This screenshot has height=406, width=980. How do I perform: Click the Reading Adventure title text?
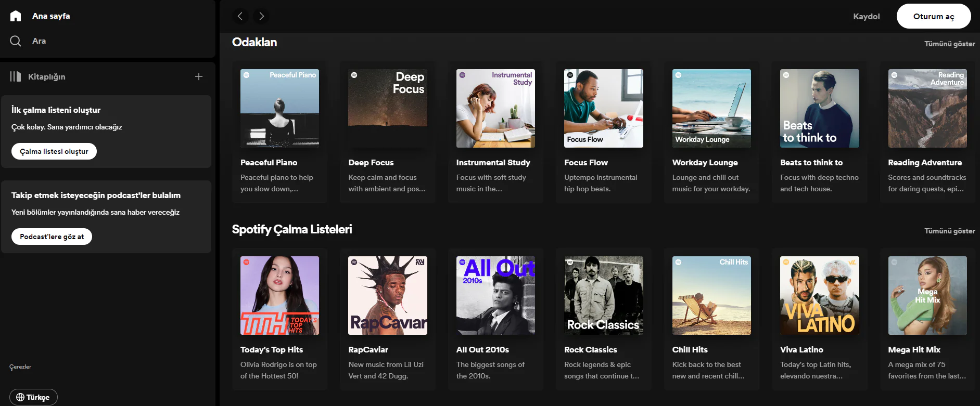coord(925,163)
